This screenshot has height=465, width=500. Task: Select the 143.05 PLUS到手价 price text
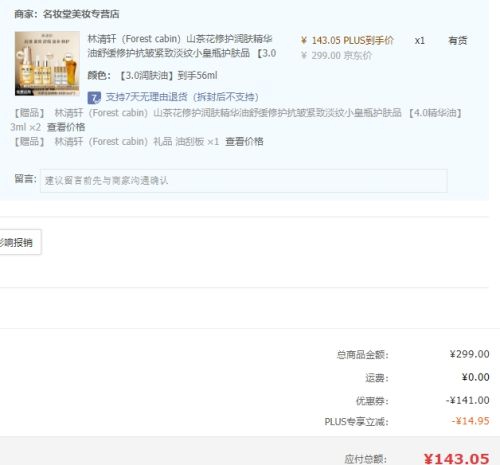[x=347, y=41]
